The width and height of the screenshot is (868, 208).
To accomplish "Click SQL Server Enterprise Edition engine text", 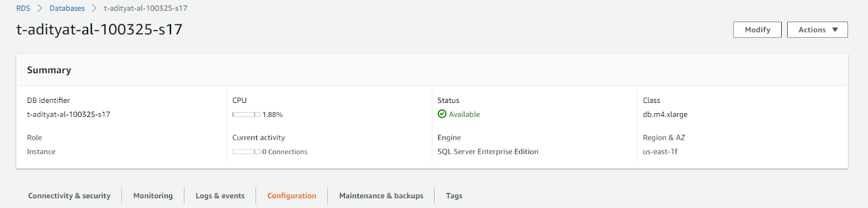I will 488,152.
